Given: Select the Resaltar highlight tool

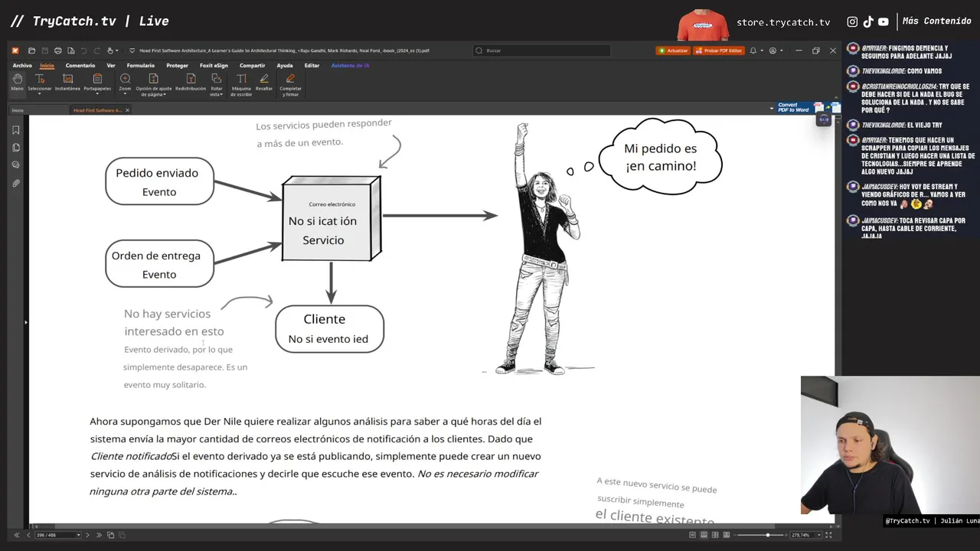Looking at the screenshot, I should 264,82.
